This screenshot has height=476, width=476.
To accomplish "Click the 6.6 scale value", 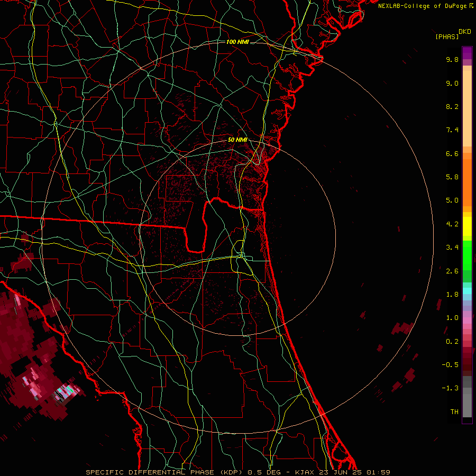I will click(452, 153).
